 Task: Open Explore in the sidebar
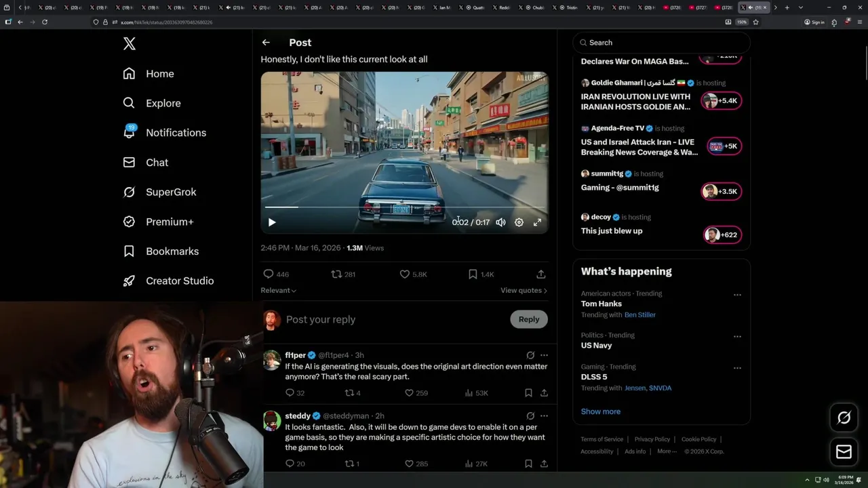pos(152,103)
